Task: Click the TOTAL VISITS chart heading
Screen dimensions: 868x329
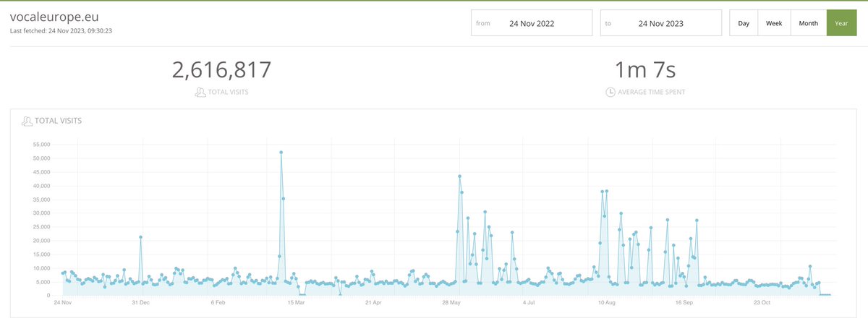Action: (59, 121)
